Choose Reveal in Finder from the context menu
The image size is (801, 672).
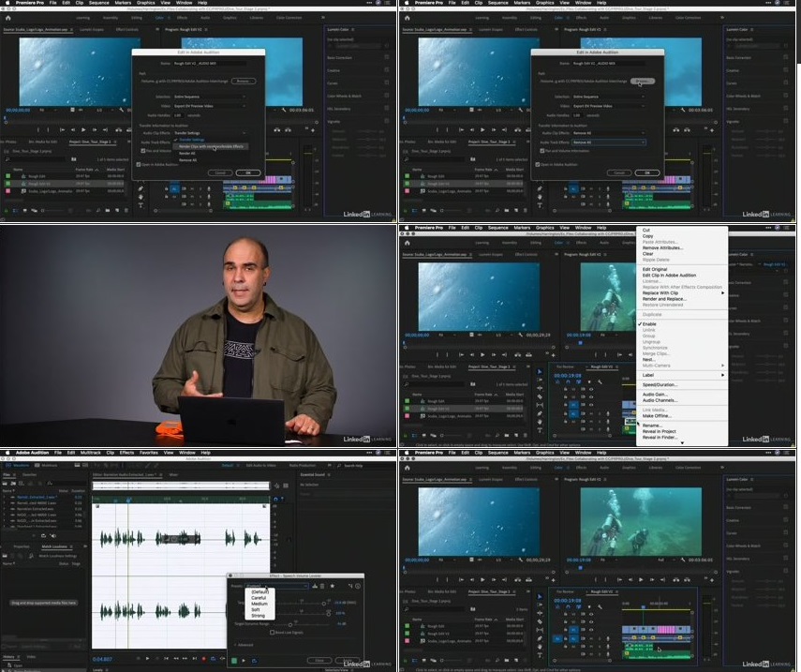tap(660, 438)
